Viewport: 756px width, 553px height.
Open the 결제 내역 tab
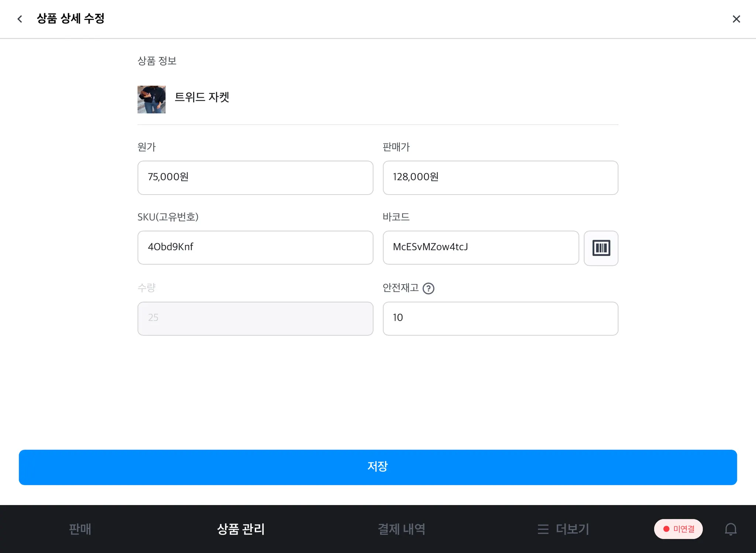pyautogui.click(x=401, y=529)
